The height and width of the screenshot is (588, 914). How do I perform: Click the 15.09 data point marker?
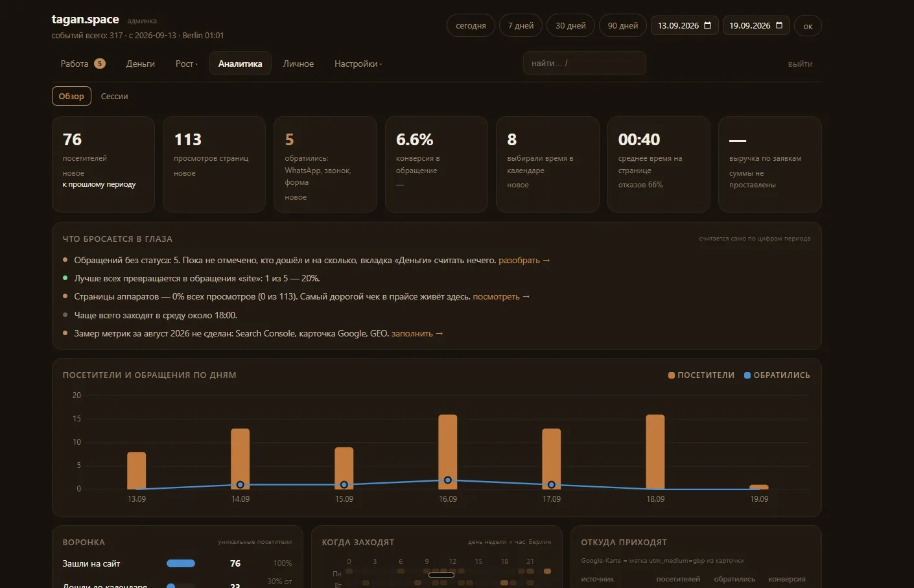point(344,485)
